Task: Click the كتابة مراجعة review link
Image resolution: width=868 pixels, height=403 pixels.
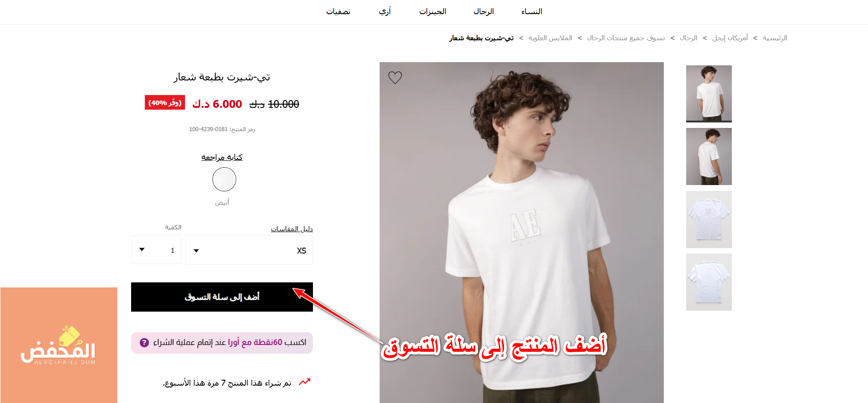Action: [x=222, y=157]
